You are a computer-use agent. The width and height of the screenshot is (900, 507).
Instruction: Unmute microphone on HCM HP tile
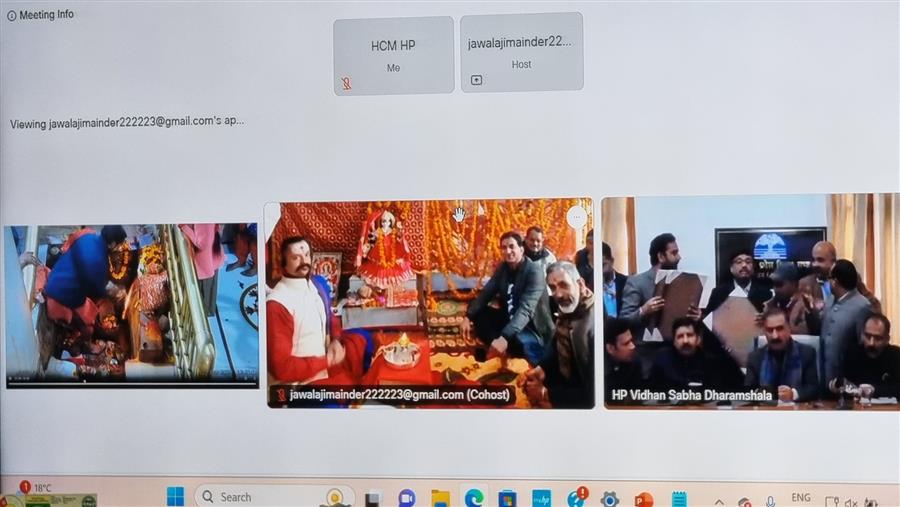346,83
